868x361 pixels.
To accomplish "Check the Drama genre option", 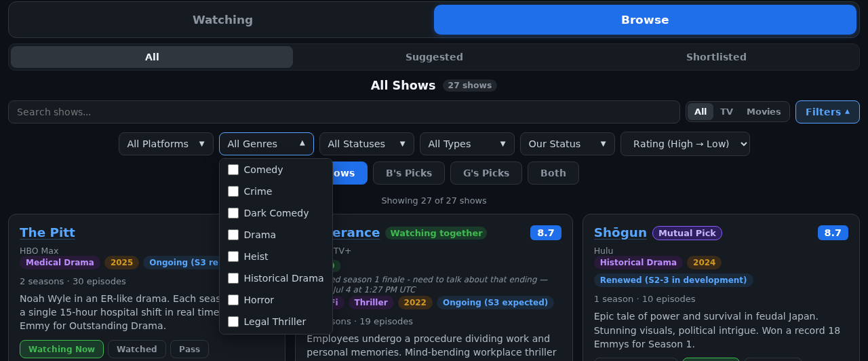I will point(233,235).
